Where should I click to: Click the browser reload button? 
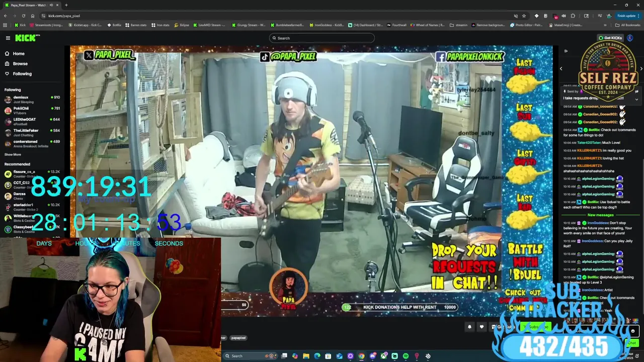click(24, 16)
